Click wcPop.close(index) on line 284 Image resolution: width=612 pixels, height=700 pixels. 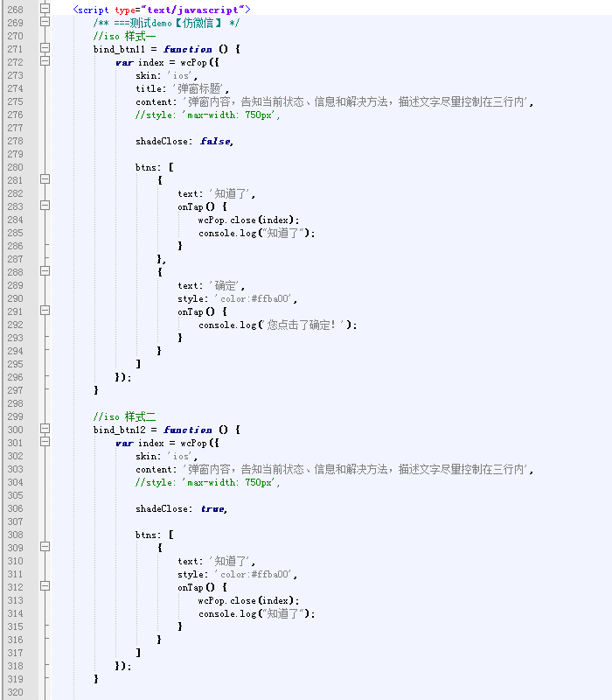pyautogui.click(x=248, y=220)
